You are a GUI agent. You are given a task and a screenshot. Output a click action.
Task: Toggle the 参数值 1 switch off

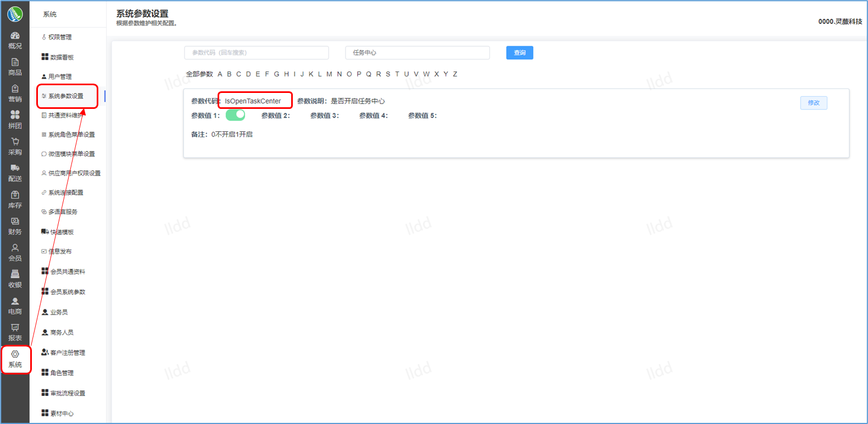point(235,114)
